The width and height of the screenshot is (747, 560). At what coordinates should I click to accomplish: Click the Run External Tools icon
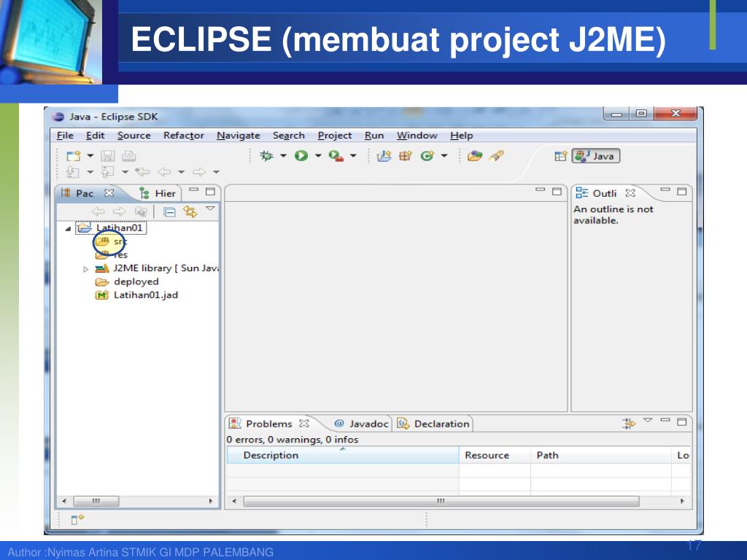(336, 156)
